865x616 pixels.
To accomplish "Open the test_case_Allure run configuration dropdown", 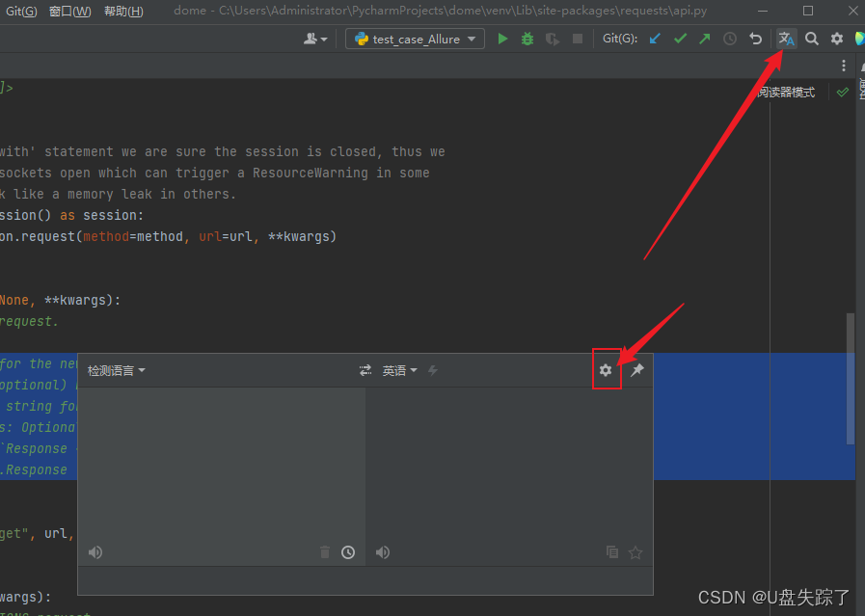I will coord(414,39).
